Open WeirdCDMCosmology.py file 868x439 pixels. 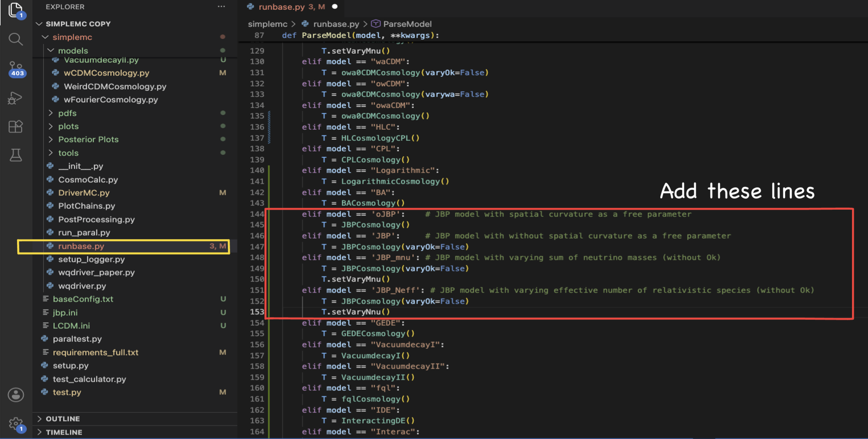115,86
